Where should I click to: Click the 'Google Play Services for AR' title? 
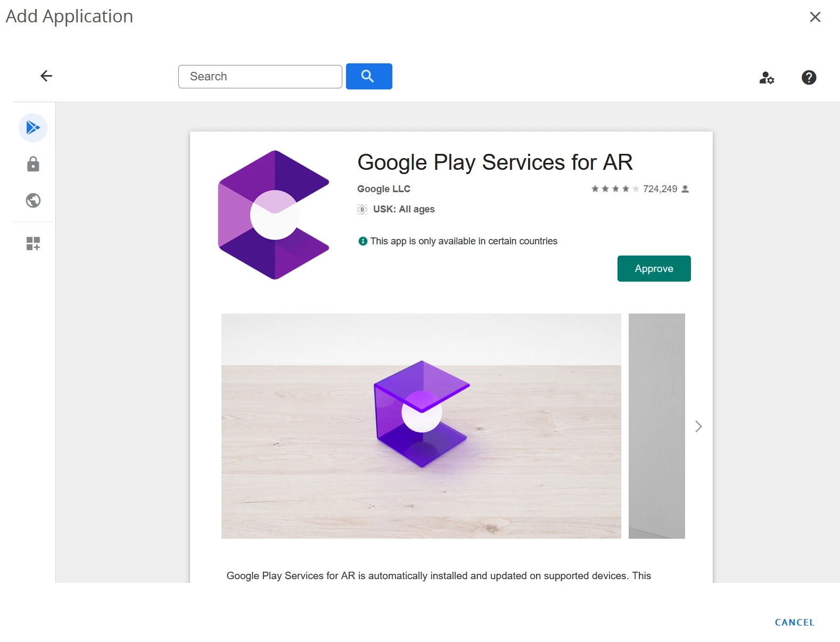pyautogui.click(x=495, y=162)
